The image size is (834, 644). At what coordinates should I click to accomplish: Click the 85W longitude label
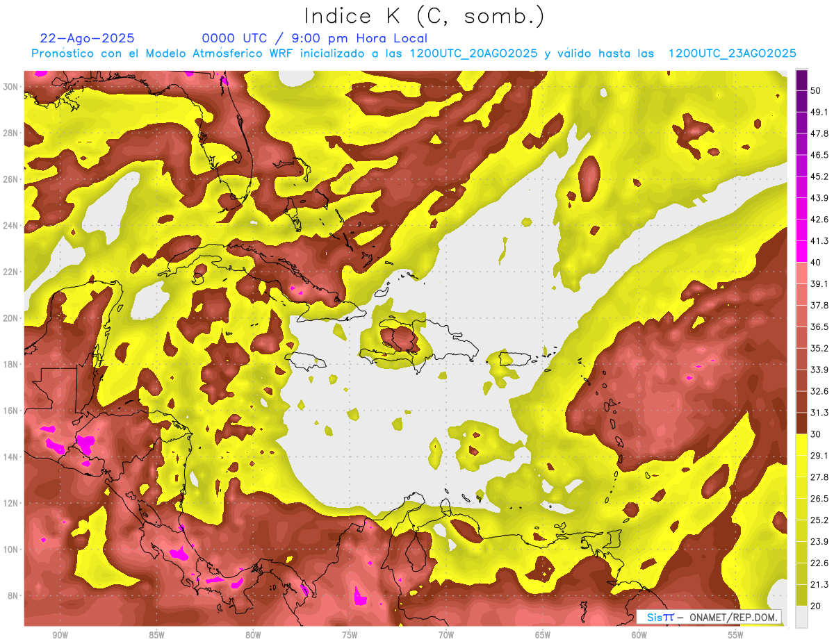click(156, 635)
